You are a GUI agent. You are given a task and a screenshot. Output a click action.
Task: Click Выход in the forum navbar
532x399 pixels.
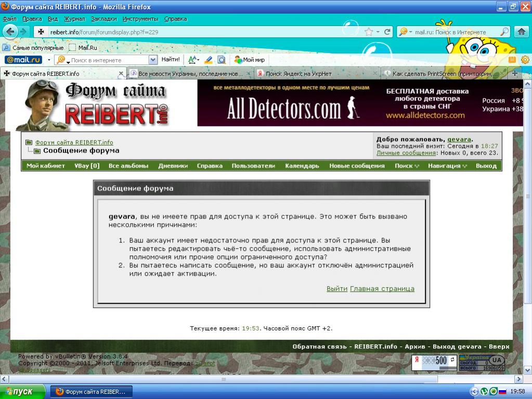point(486,165)
